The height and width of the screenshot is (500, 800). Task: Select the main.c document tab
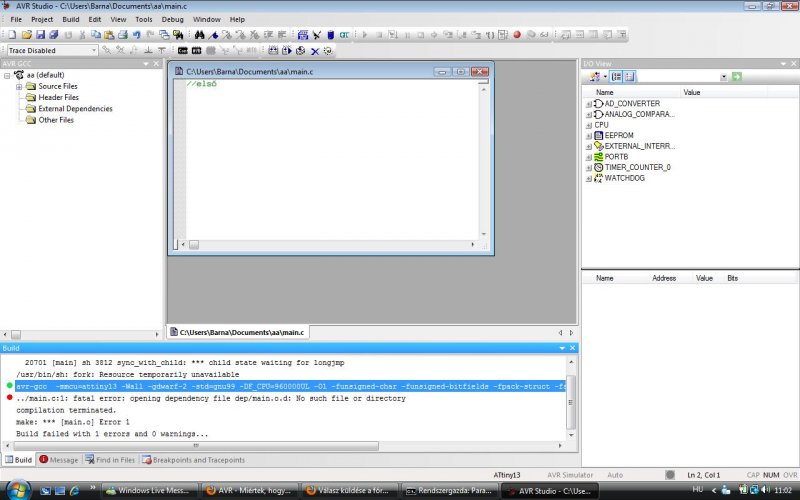[238, 332]
